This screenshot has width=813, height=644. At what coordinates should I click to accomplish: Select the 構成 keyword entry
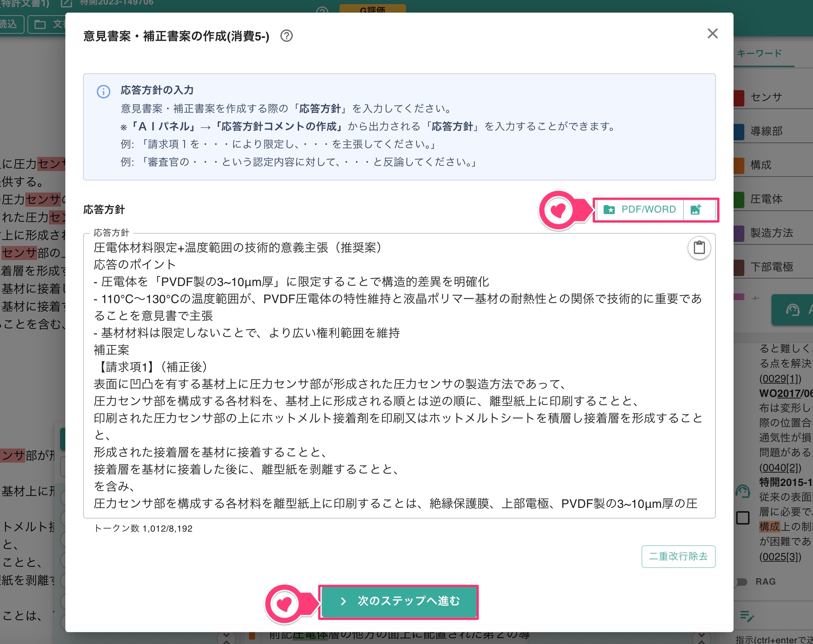(761, 165)
